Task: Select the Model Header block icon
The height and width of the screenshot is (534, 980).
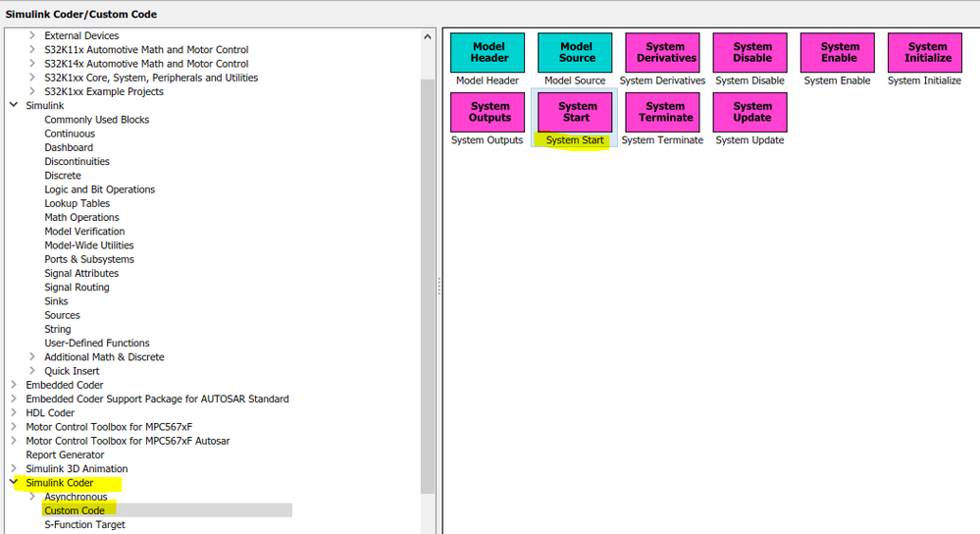Action: point(488,53)
